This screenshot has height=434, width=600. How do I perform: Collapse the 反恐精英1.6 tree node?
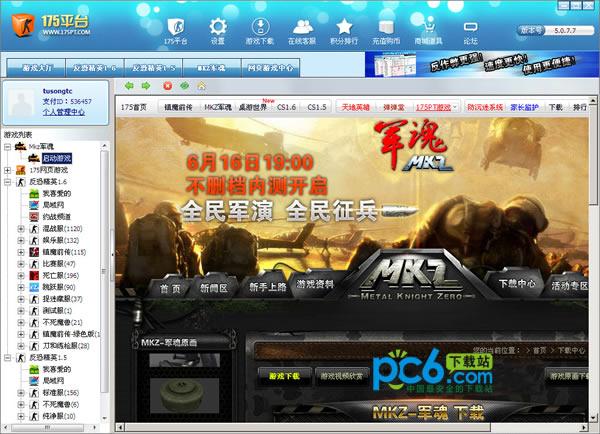[x=7, y=182]
